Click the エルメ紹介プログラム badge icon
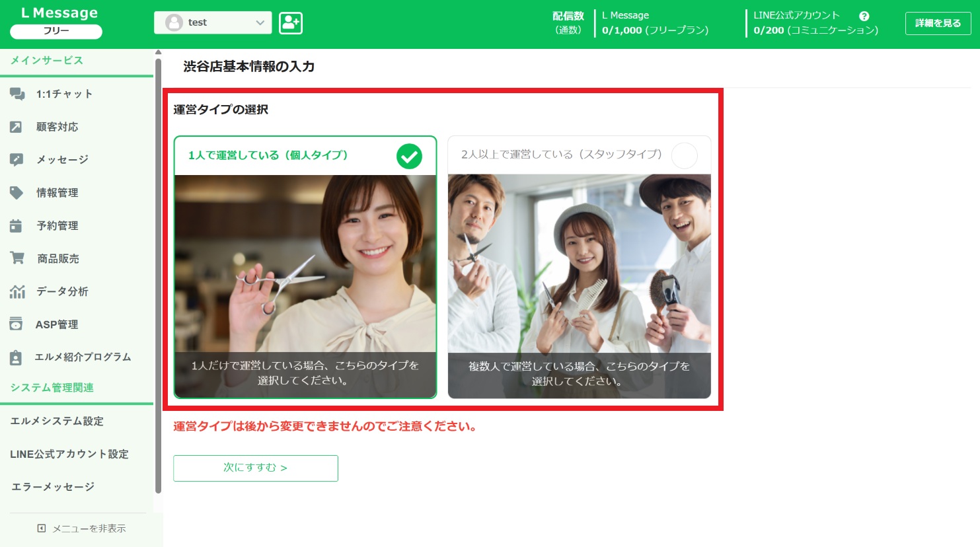Screen dimensions: 980x547 coord(16,357)
